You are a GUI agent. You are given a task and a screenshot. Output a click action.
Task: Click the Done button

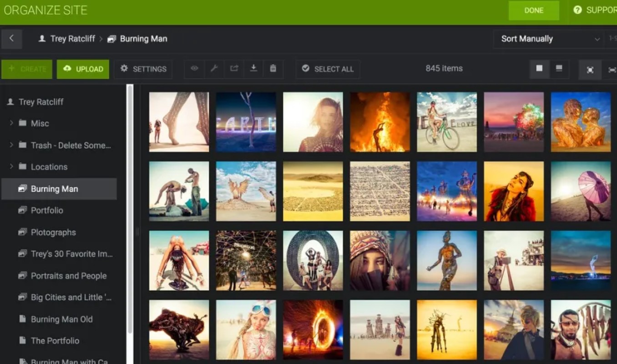coord(534,10)
